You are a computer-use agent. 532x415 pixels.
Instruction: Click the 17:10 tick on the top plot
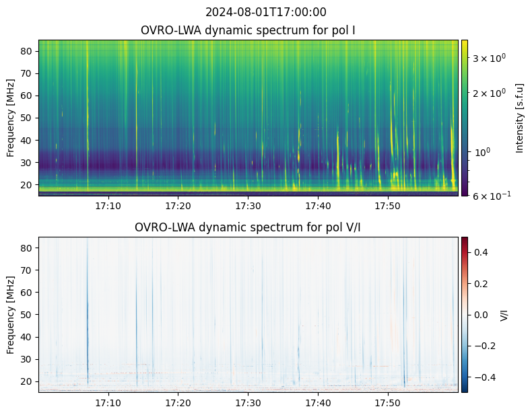[108, 206]
